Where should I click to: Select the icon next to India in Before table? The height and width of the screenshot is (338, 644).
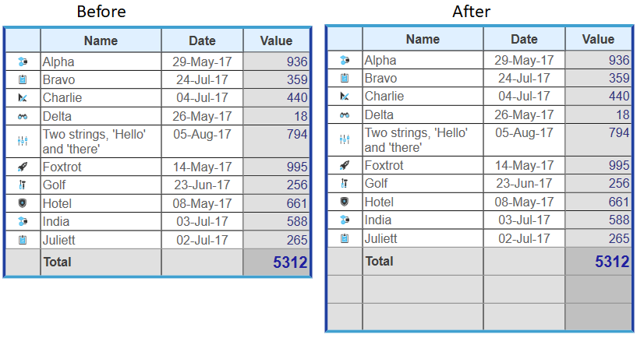click(x=23, y=222)
